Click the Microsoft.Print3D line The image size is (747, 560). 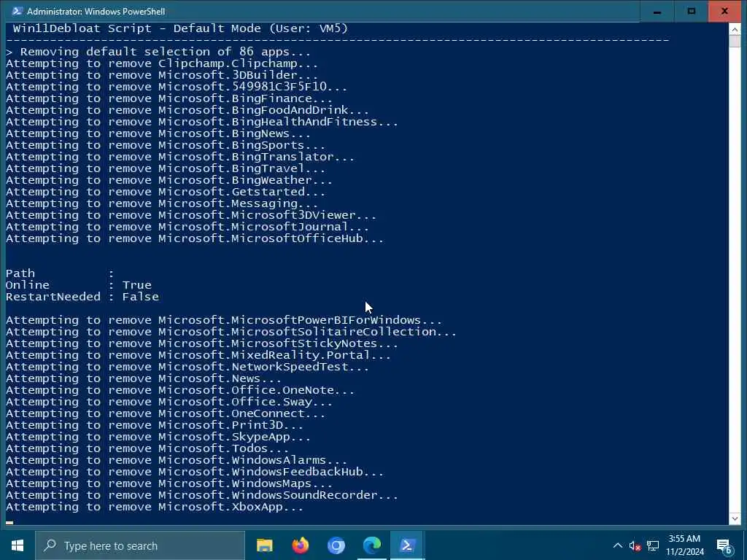(x=155, y=425)
